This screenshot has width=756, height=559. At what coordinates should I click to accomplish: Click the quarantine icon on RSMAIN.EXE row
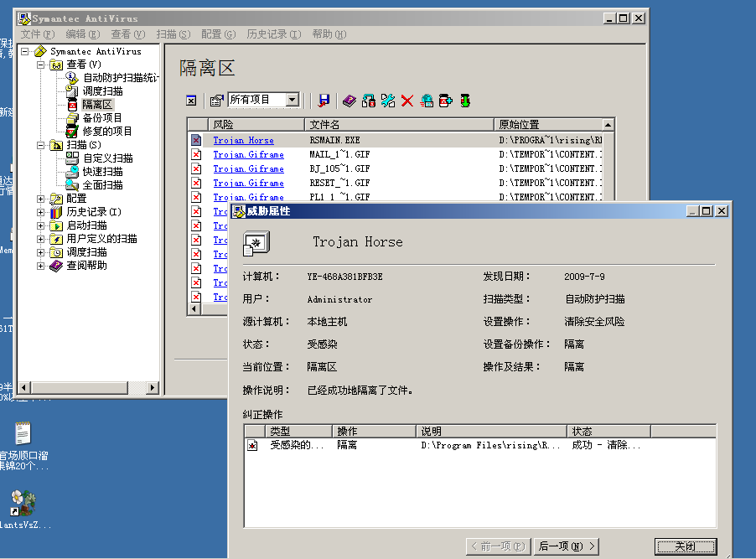click(196, 140)
